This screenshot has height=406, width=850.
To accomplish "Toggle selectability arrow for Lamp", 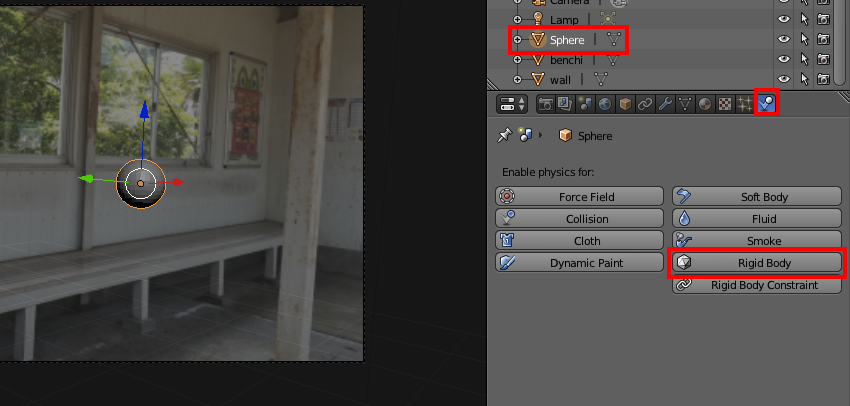I will (x=804, y=19).
